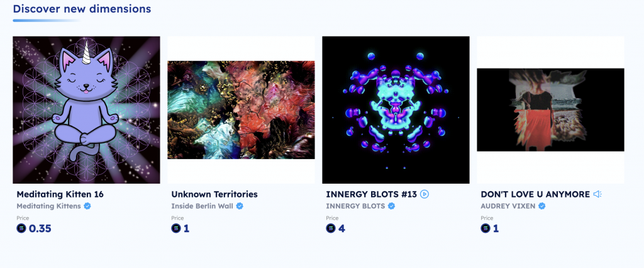This screenshot has width=644, height=268.
Task: Click the Solana coin icon beside price 0.35
Action: click(21, 228)
